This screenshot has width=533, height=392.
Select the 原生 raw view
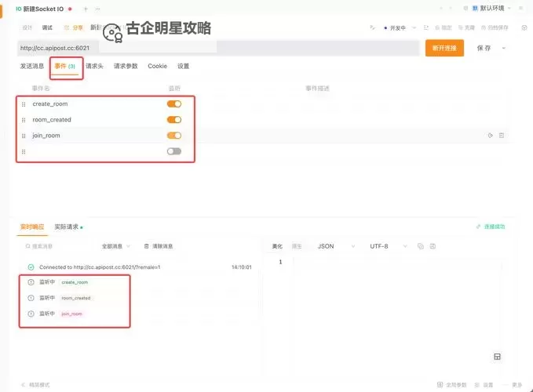pos(297,246)
